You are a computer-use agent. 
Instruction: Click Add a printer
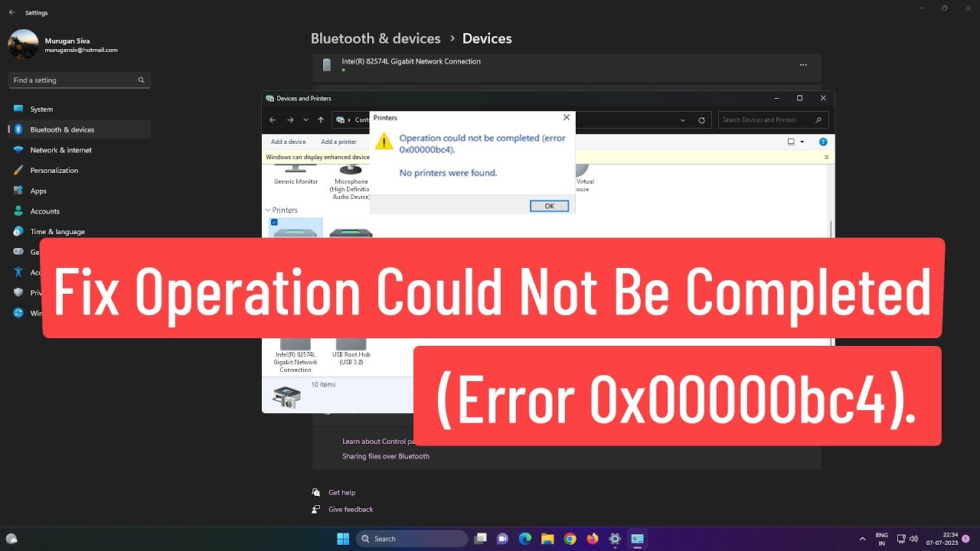point(338,142)
